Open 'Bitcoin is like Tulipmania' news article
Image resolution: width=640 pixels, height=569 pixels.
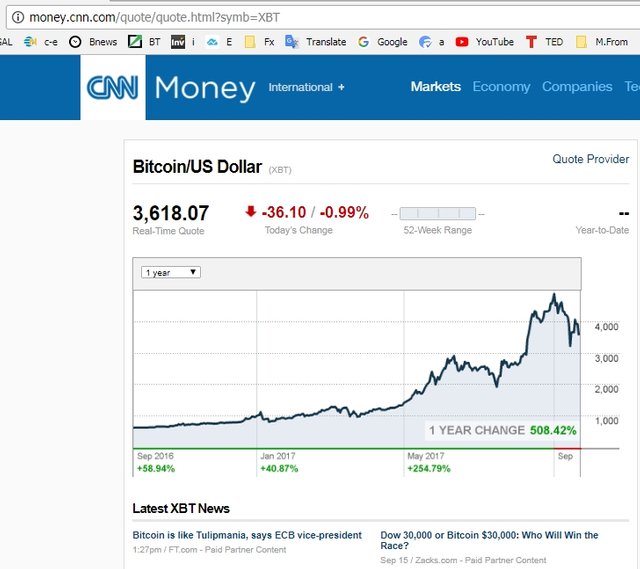point(247,535)
